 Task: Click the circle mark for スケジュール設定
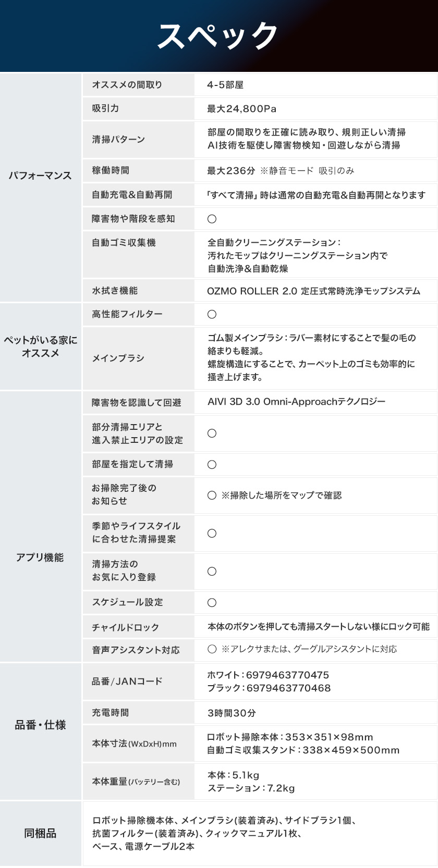212,602
